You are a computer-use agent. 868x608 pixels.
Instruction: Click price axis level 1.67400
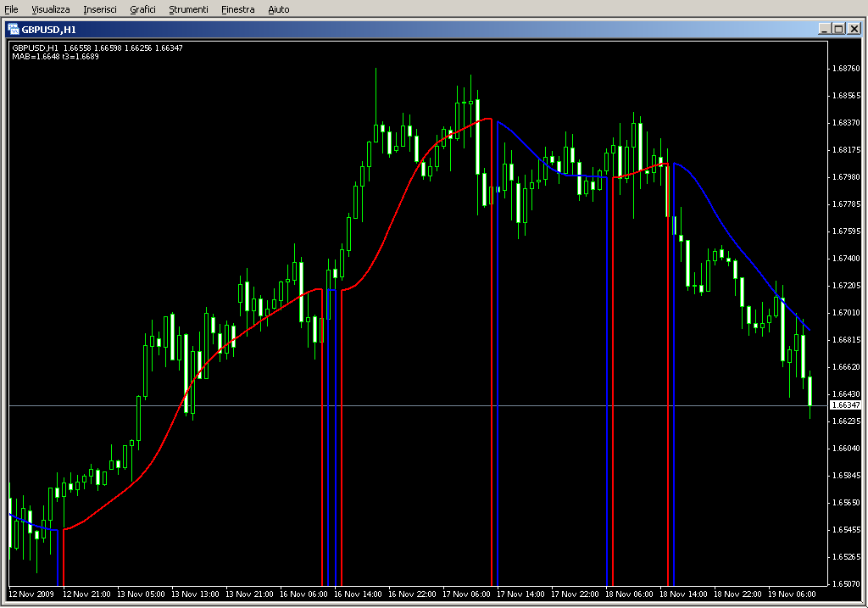pyautogui.click(x=847, y=259)
